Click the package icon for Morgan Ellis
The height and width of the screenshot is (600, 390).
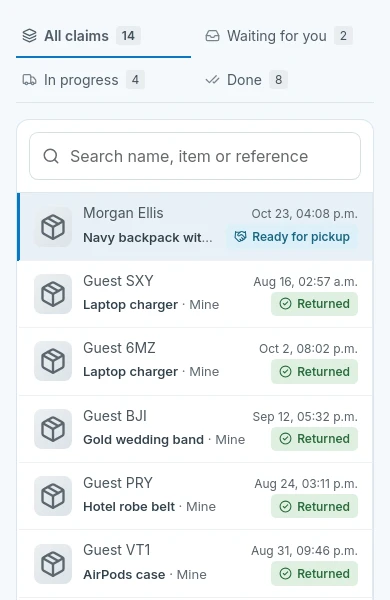click(53, 227)
